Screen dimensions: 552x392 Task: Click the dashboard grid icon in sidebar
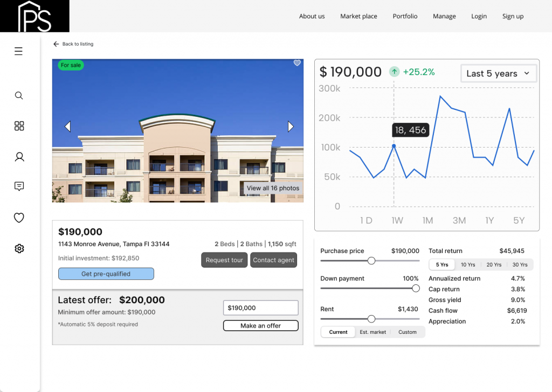tap(19, 126)
